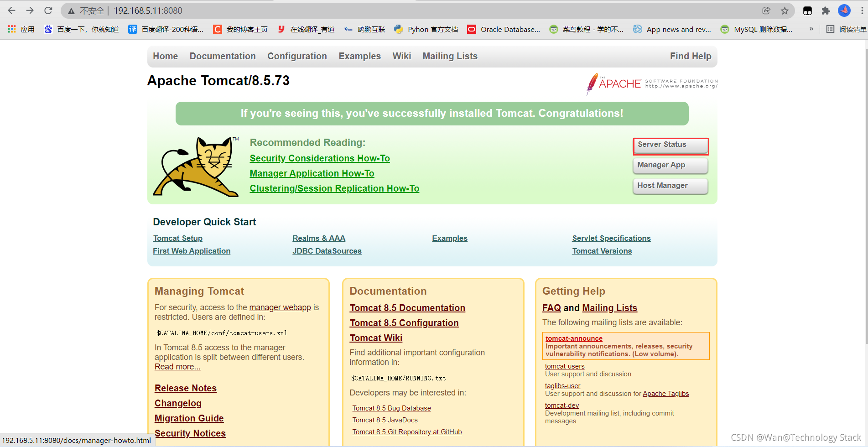Viewport: 868px width, 447px height.
Task: Open the Tampermonkey extension icon
Action: coord(807,11)
